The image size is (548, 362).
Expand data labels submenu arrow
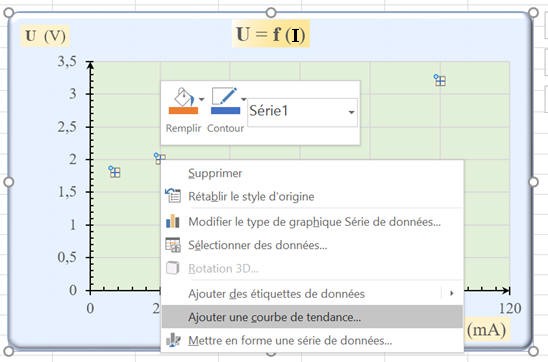tap(452, 293)
